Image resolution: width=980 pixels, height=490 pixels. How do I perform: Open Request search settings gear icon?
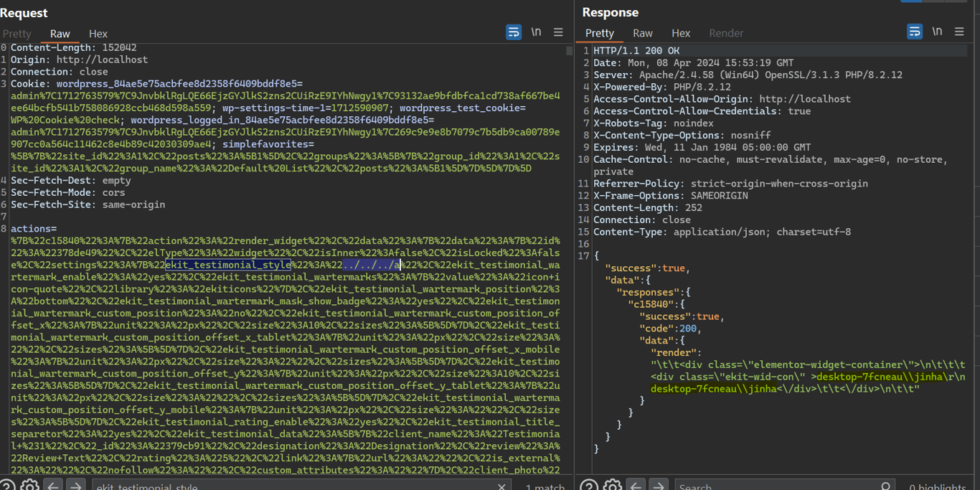29,486
